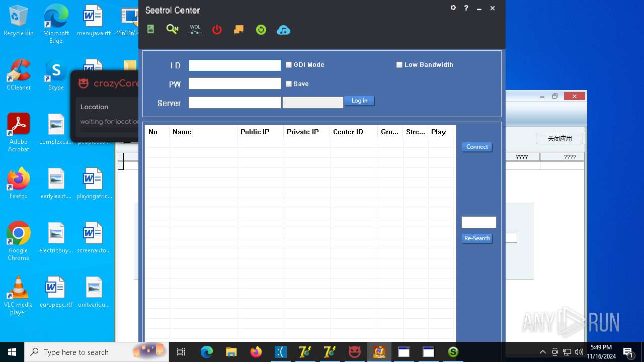644x362 pixels.
Task: Open Google Chrome desktop shortcut
Action: [x=19, y=241]
